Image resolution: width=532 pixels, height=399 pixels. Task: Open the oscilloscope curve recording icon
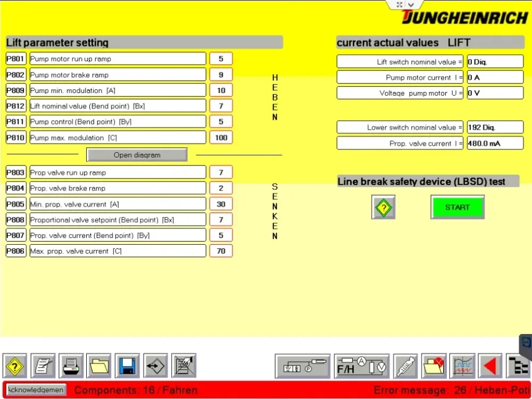(462, 365)
